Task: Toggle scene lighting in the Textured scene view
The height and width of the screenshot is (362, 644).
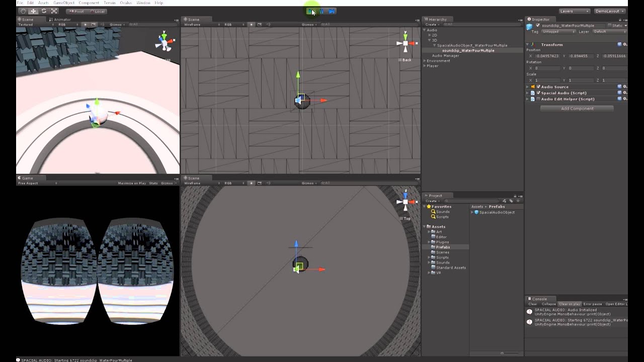Action: pos(85,24)
